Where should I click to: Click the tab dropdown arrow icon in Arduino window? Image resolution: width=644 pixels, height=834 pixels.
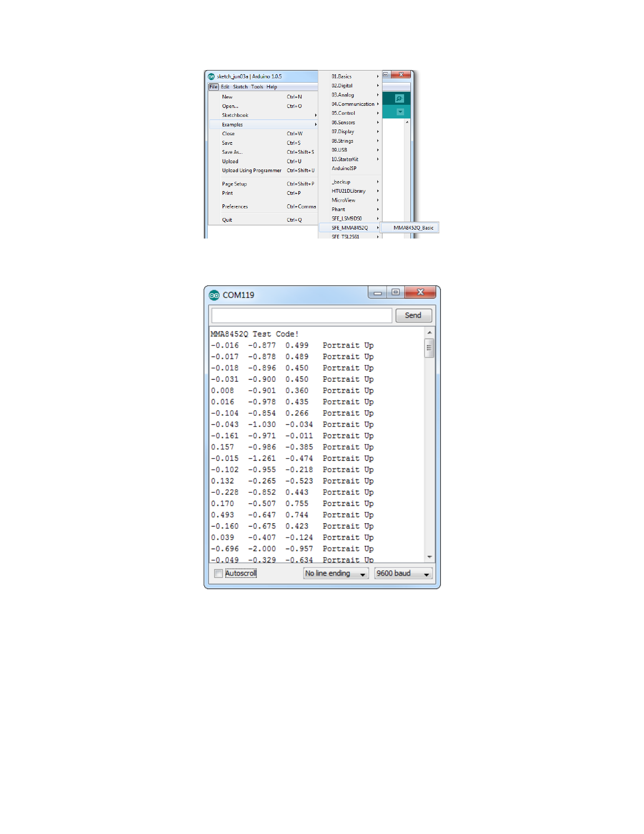coord(400,112)
